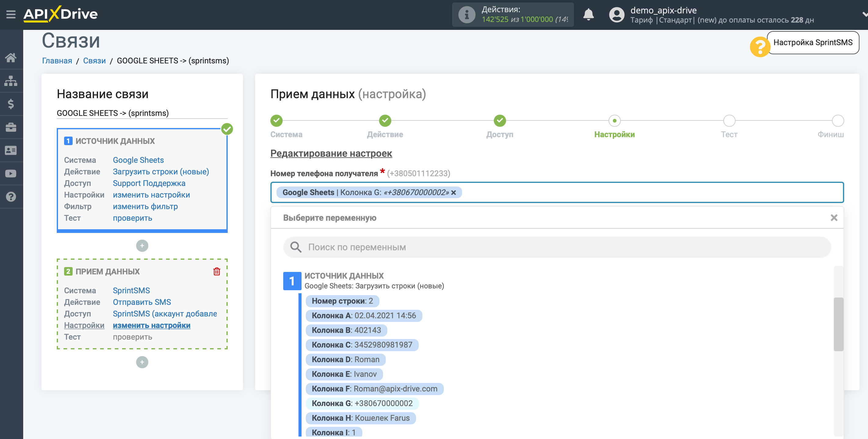Click the variable list scrollbar thumb
868x439 pixels.
point(838,324)
